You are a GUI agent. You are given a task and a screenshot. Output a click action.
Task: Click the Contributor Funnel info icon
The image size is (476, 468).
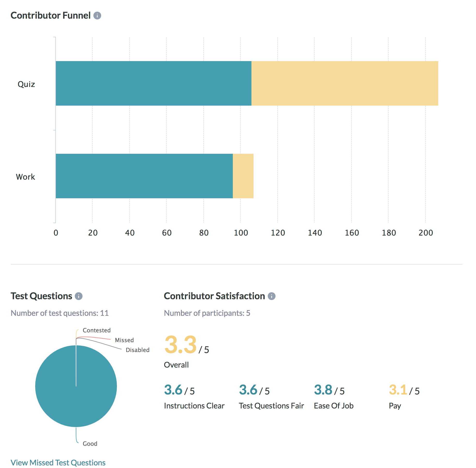point(97,16)
